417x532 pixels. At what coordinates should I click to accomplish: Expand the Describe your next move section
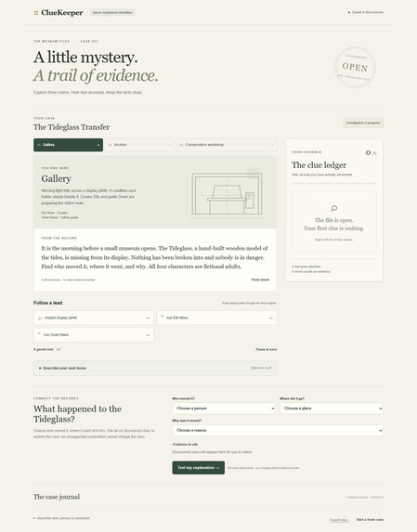tap(155, 368)
